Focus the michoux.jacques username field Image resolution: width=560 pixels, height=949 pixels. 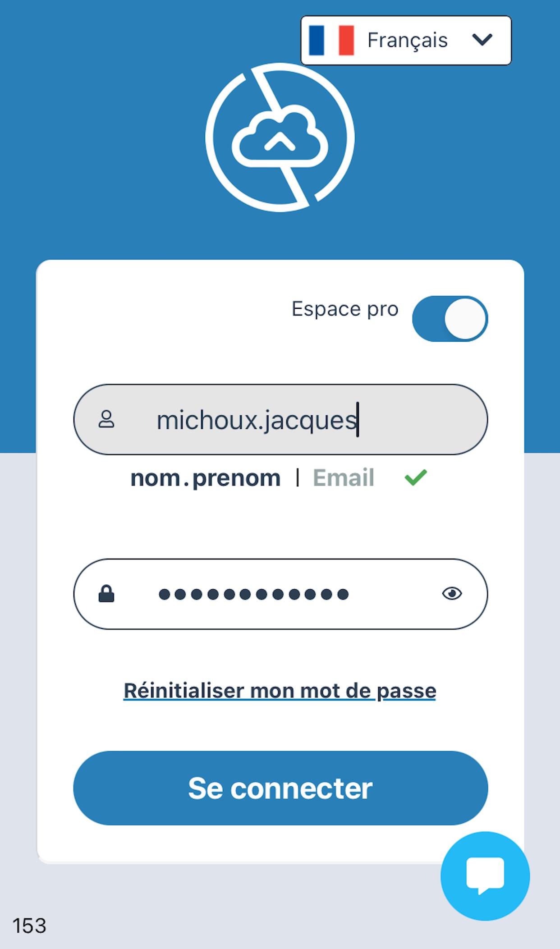click(x=280, y=420)
